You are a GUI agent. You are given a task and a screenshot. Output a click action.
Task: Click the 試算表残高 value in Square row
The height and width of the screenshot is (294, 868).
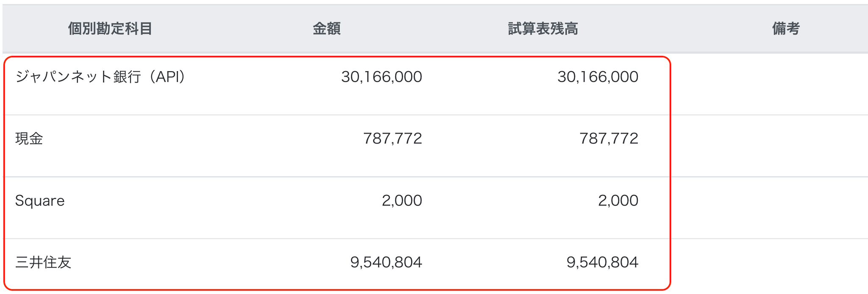tap(618, 201)
